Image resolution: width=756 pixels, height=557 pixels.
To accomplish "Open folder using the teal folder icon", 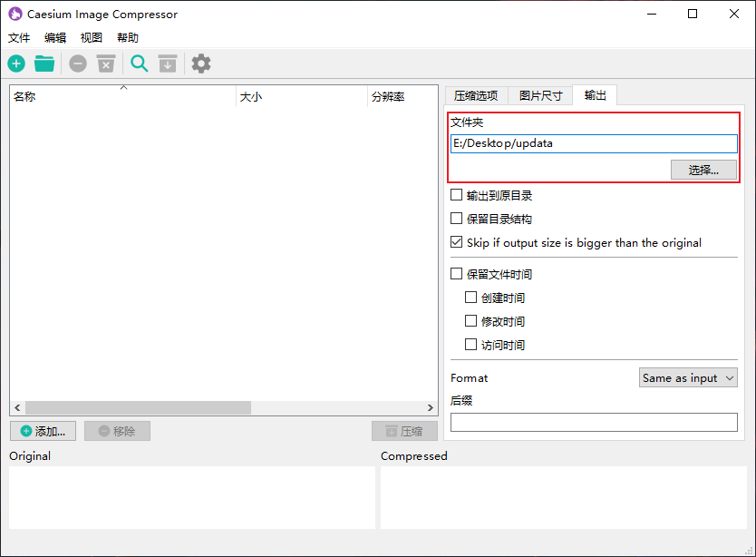I will pos(44,64).
